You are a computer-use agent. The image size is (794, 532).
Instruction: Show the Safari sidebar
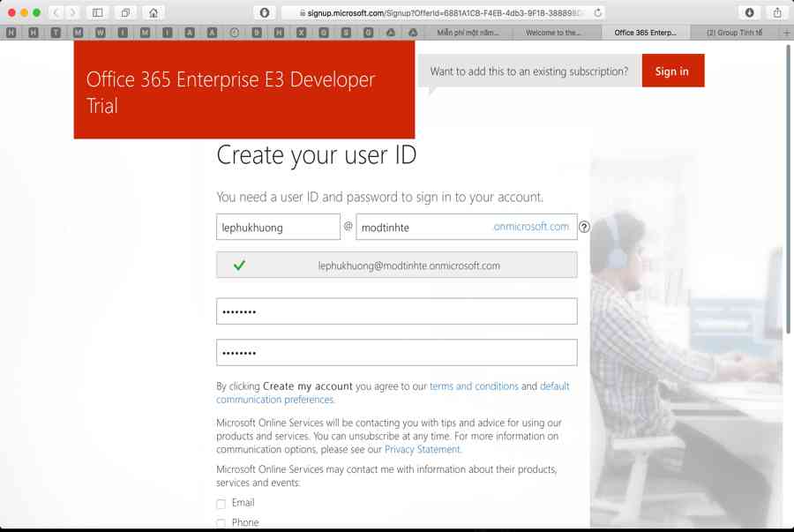pos(98,13)
